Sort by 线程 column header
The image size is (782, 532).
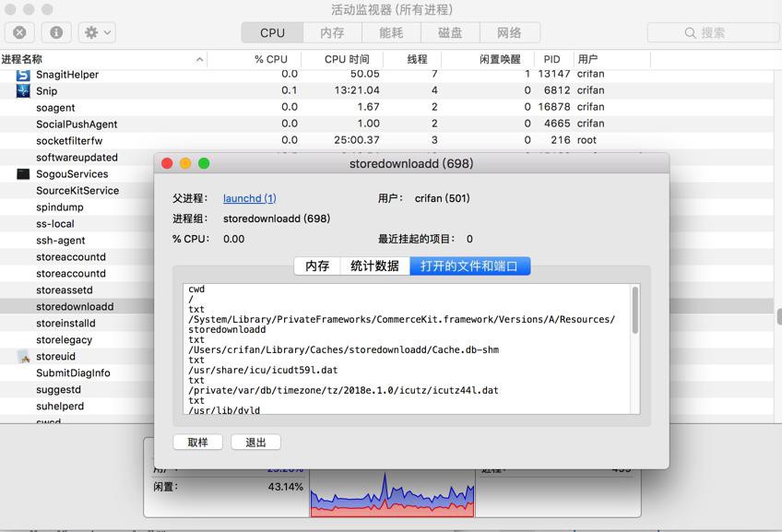[412, 59]
